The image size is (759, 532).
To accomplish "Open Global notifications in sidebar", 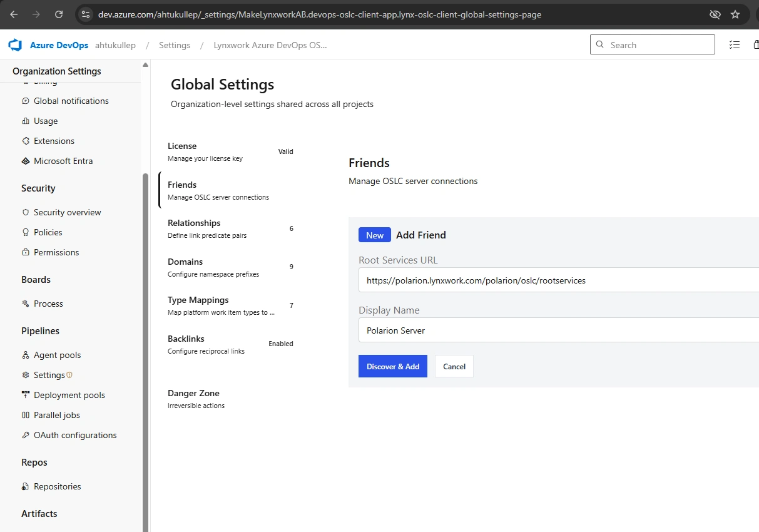I will [71, 101].
